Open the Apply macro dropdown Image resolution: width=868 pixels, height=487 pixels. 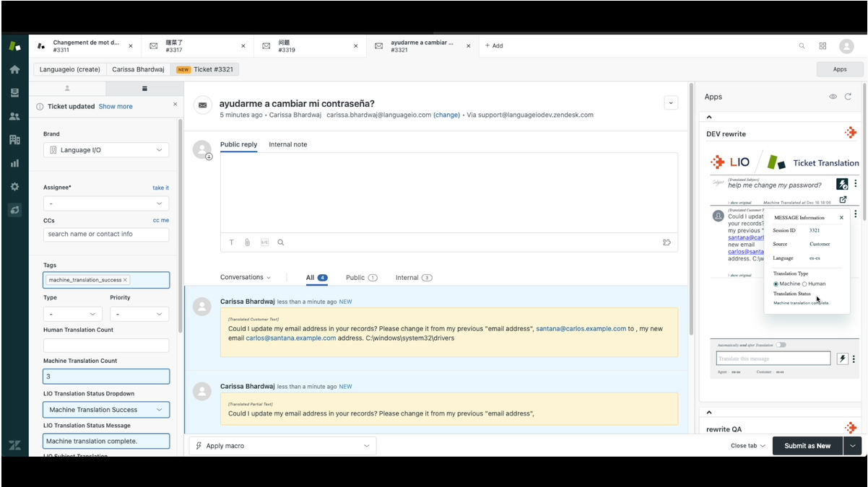pyautogui.click(x=282, y=446)
